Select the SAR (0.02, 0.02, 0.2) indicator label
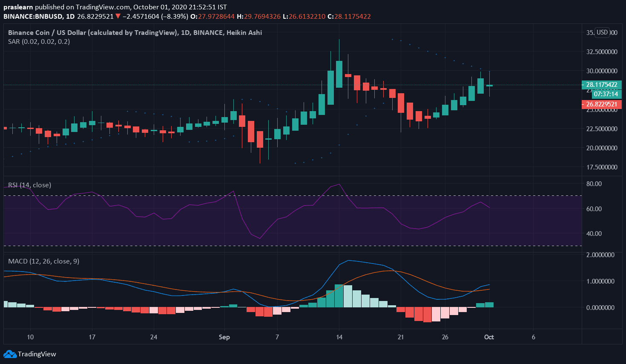This screenshot has height=364, width=626. [39, 42]
